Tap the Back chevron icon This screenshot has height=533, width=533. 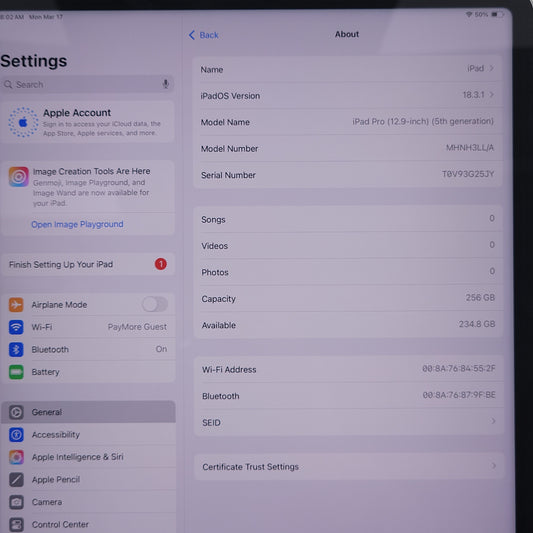192,35
